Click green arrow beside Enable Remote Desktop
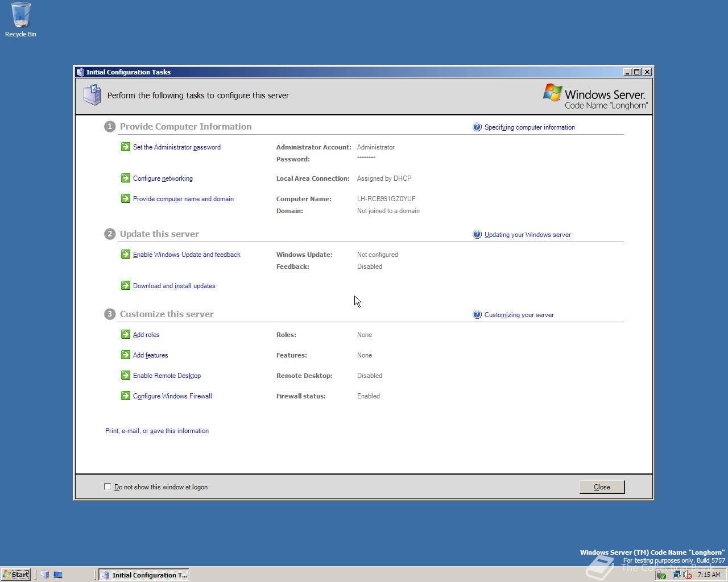This screenshot has height=582, width=728. [x=126, y=375]
